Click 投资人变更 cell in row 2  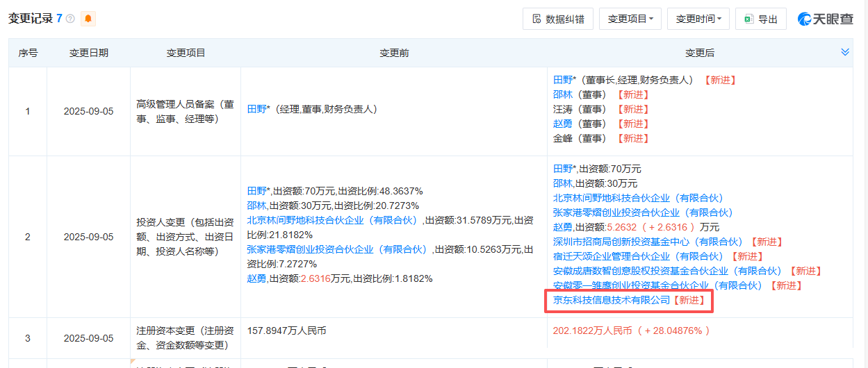pyautogui.click(x=186, y=237)
